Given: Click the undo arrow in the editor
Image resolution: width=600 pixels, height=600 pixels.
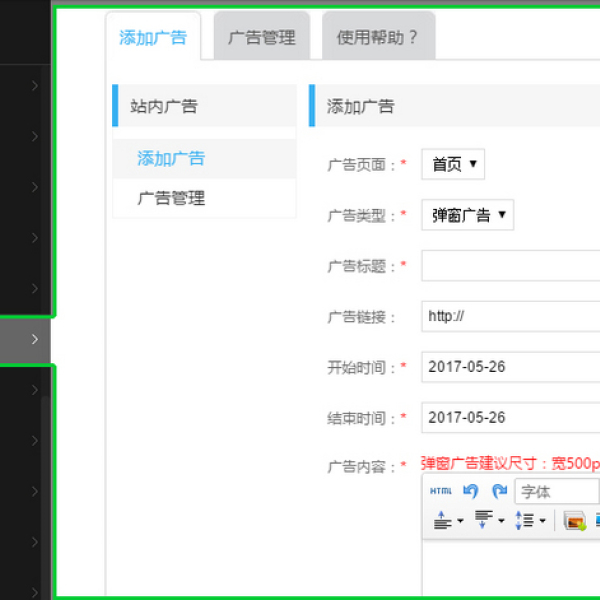Looking at the screenshot, I should (x=471, y=491).
